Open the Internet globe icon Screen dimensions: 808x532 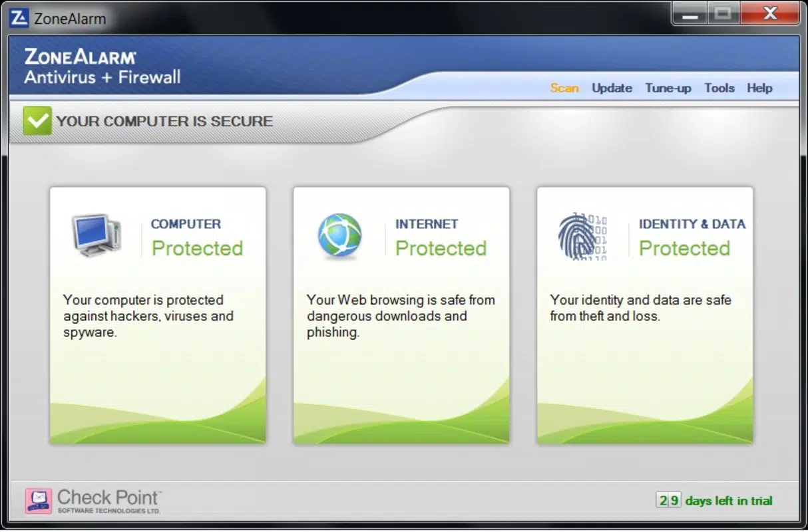(339, 235)
